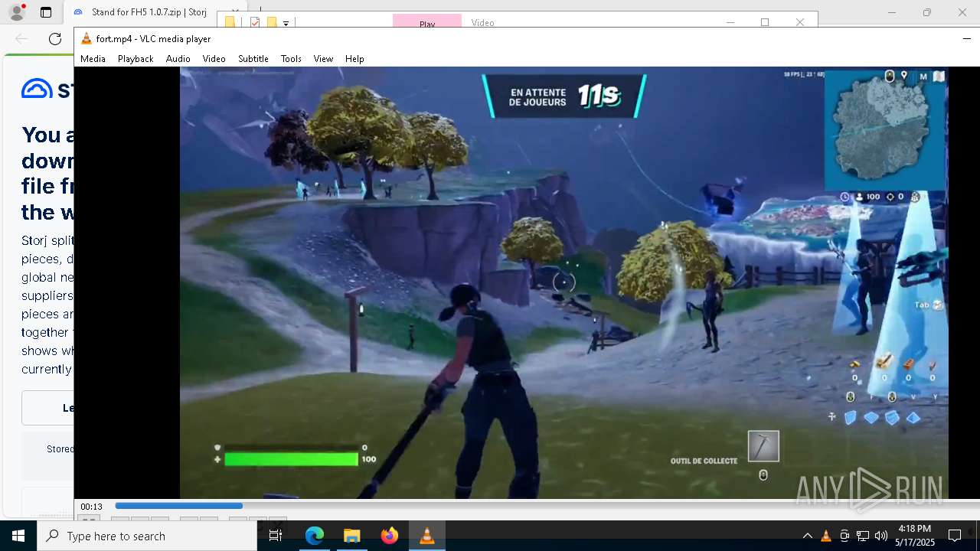
Task: Open the Audio menu in VLC
Action: pyautogui.click(x=178, y=59)
